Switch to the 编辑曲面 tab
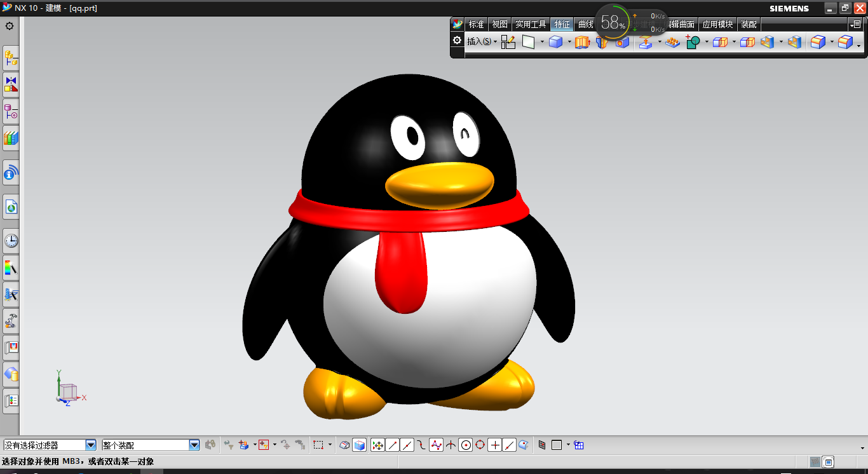The width and height of the screenshot is (868, 474). (681, 24)
